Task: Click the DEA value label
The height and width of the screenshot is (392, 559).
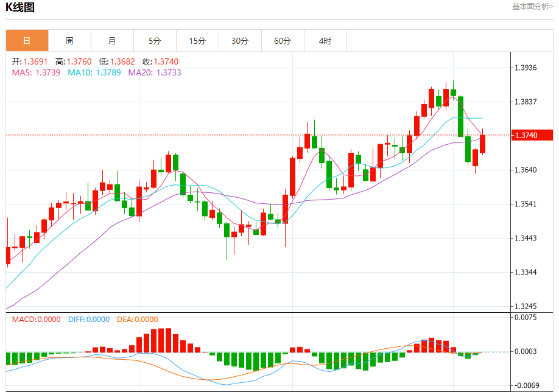Action: [136, 319]
